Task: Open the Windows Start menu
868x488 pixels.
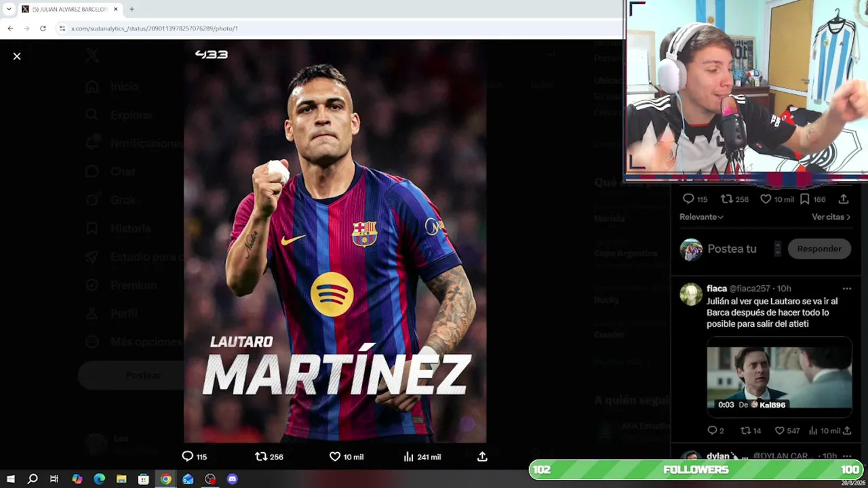Action: click(10, 479)
